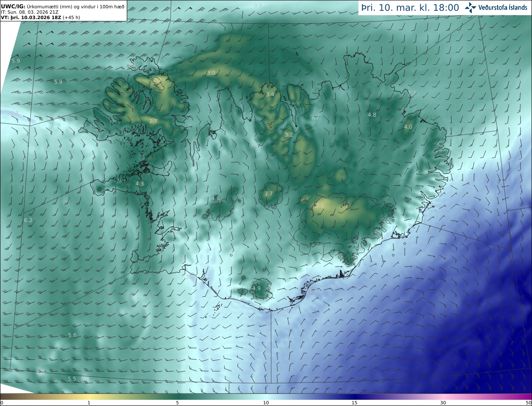Click the 50 tick on color scale
532x406 pixels.
[528, 403]
